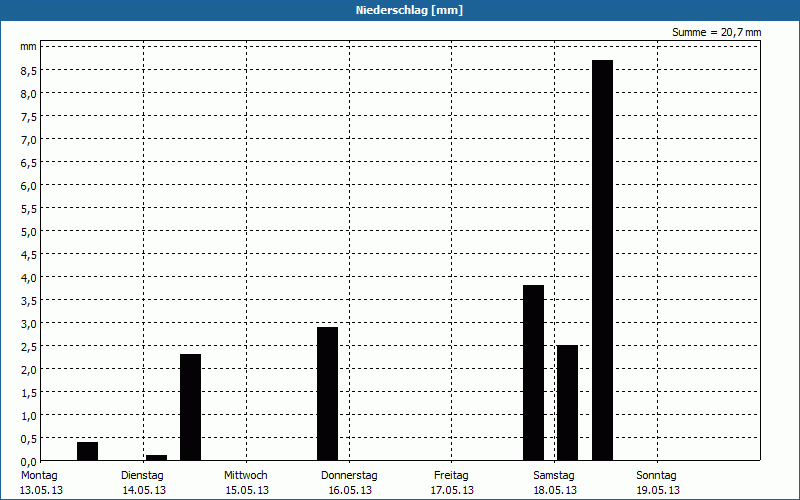Screen dimensions: 800x500
Task: Click the Dienstag axis label
Action: click(142, 476)
